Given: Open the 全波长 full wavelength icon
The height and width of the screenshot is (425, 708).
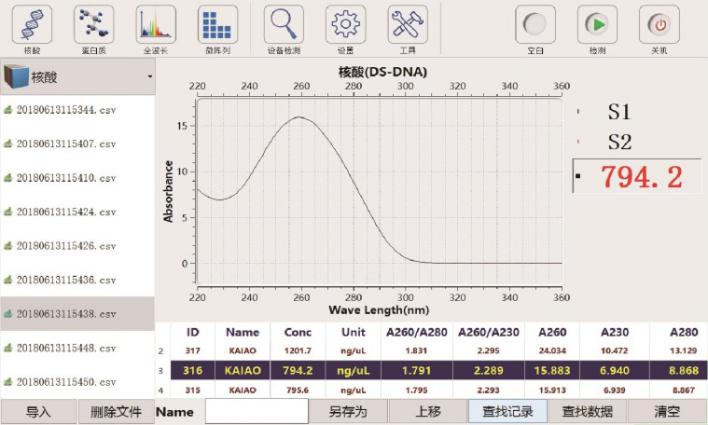Looking at the screenshot, I should pyautogui.click(x=156, y=25).
